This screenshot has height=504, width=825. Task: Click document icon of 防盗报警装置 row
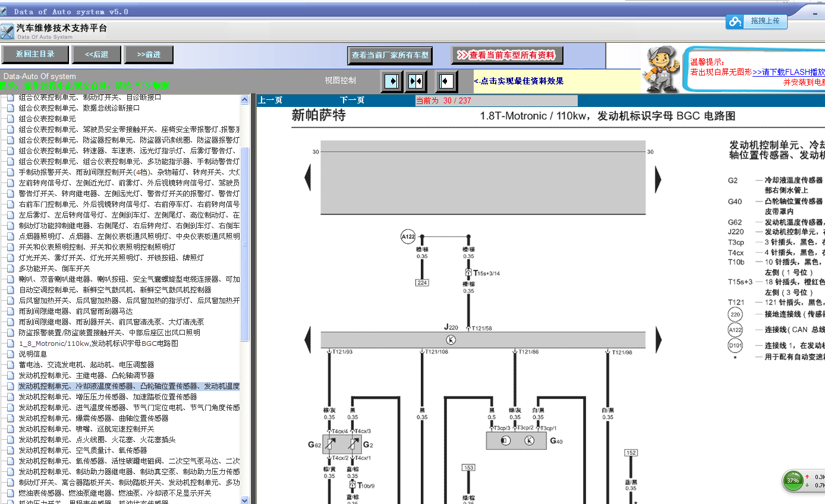[x=10, y=333]
